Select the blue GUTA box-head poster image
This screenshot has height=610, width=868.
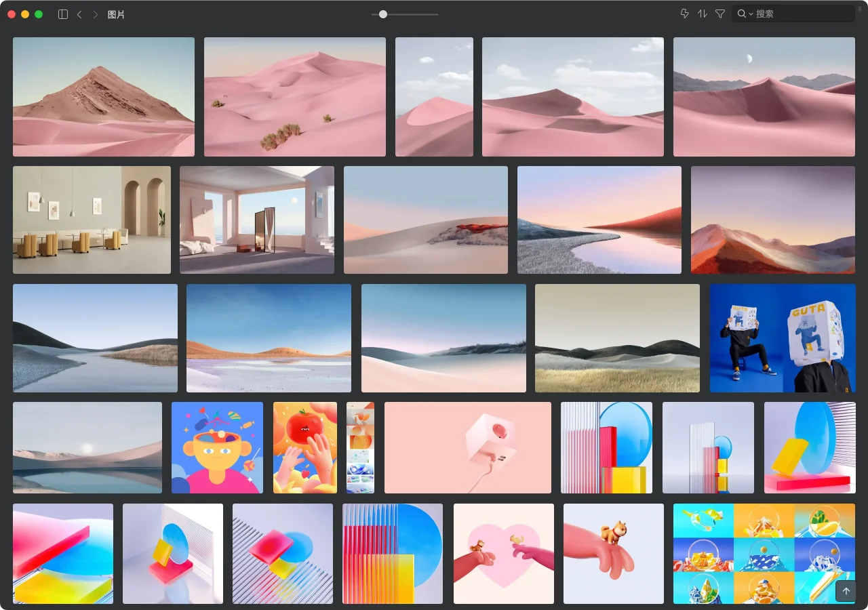(x=783, y=338)
